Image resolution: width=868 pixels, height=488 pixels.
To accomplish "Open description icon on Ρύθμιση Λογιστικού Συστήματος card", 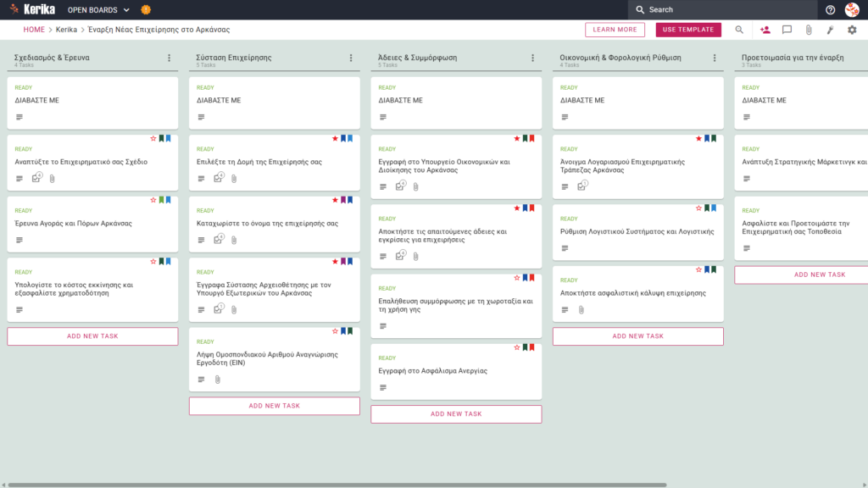I will (x=565, y=248).
